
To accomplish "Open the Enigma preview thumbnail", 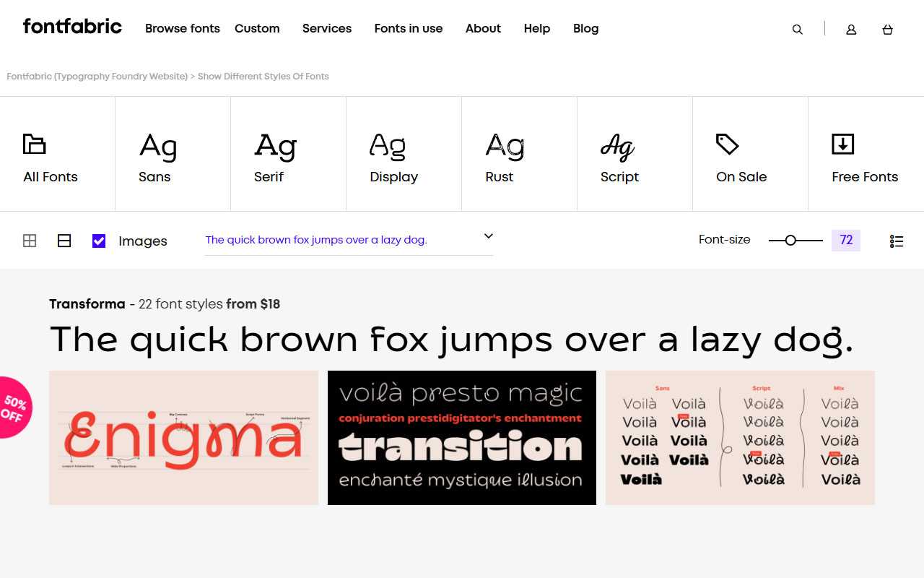I will 183,438.
